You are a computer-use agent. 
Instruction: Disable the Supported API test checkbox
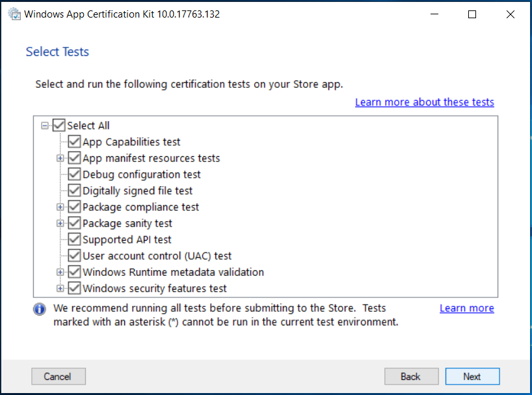click(74, 239)
